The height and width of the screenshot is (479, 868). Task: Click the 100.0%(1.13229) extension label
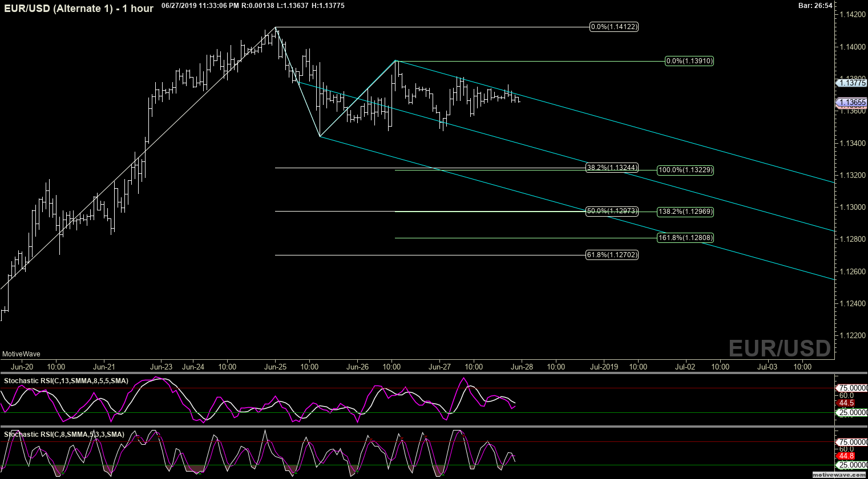click(685, 170)
